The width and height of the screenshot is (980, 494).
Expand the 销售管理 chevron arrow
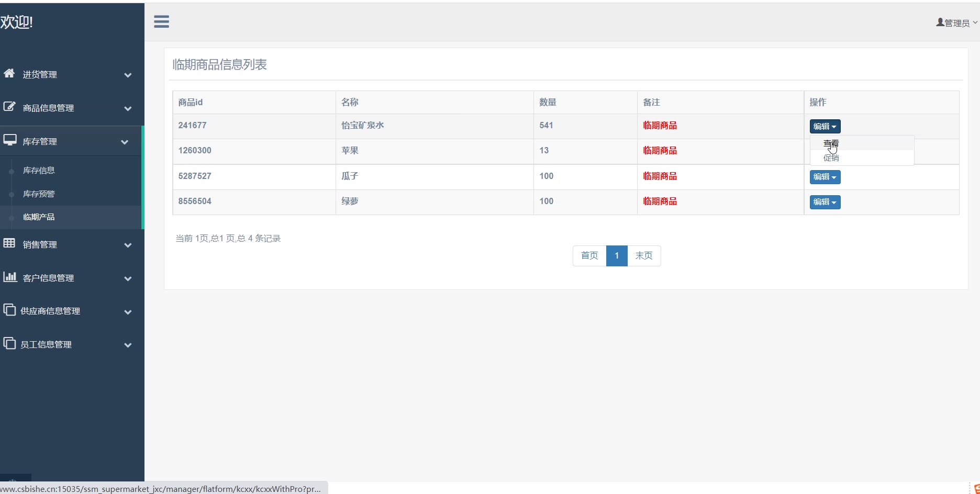[x=128, y=245]
